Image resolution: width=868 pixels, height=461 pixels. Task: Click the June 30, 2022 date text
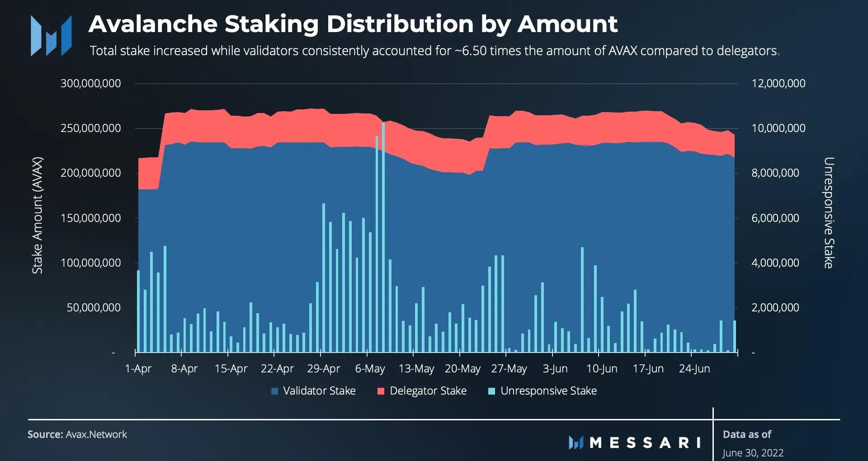(753, 453)
